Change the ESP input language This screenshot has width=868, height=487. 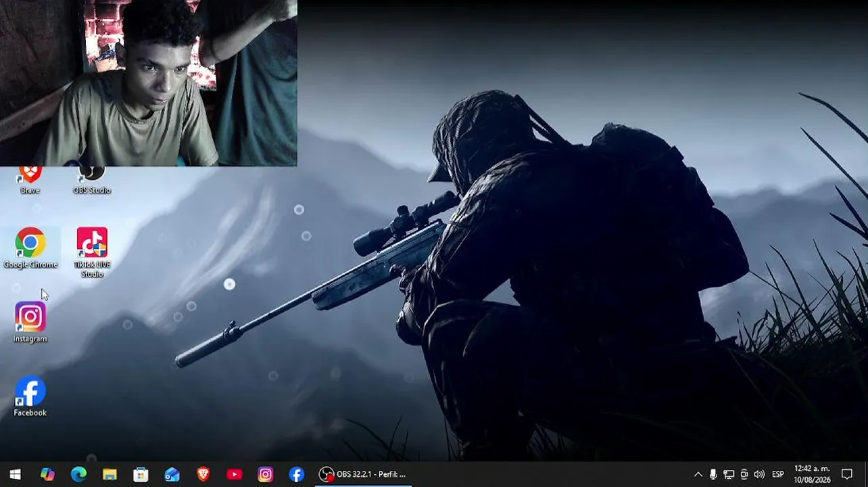tap(778, 474)
